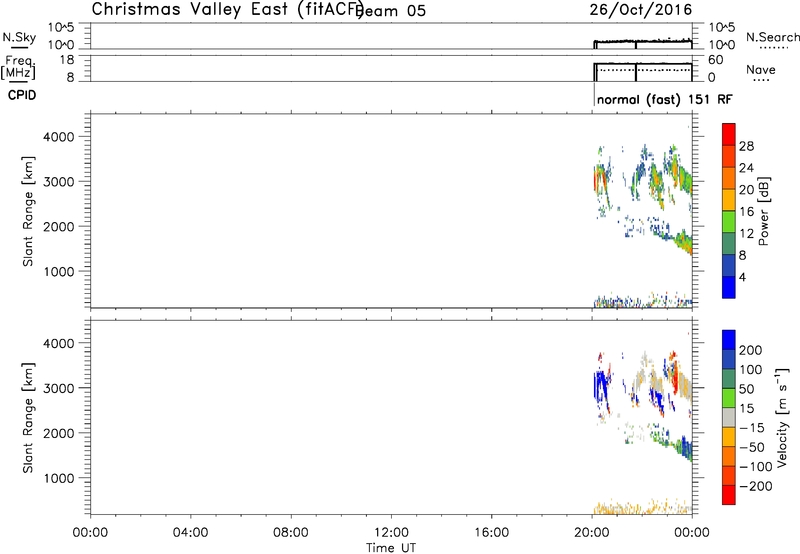The width and height of the screenshot is (800, 554).
Task: Click the 4000 tick in power panel
Action: coord(59,137)
